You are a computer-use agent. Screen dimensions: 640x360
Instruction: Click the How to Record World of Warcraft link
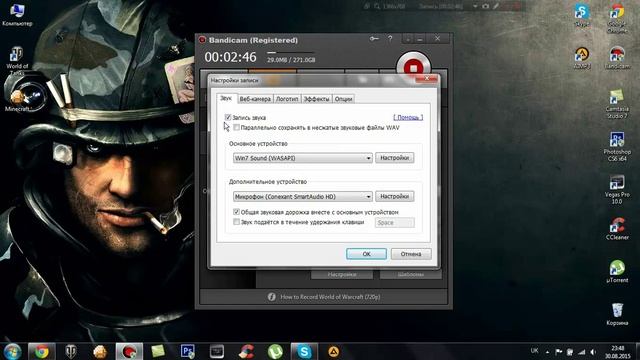(330, 297)
